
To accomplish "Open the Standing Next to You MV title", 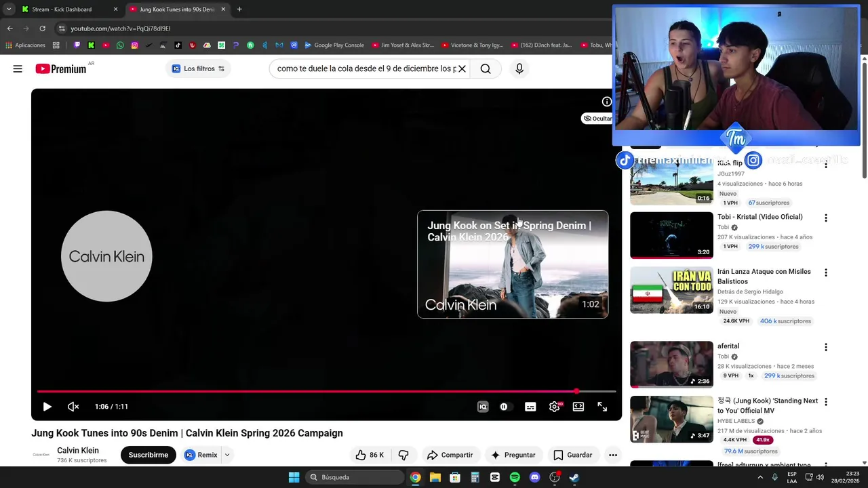I will tap(768, 405).
